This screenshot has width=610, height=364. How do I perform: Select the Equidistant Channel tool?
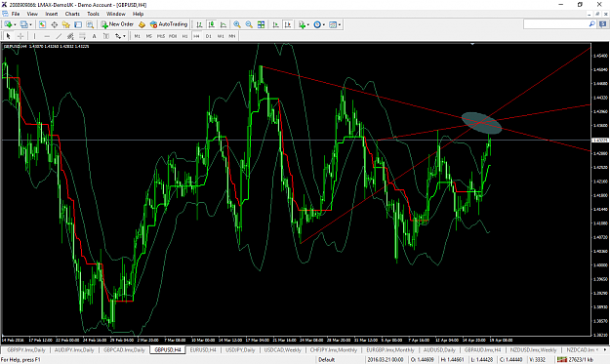(x=70, y=36)
